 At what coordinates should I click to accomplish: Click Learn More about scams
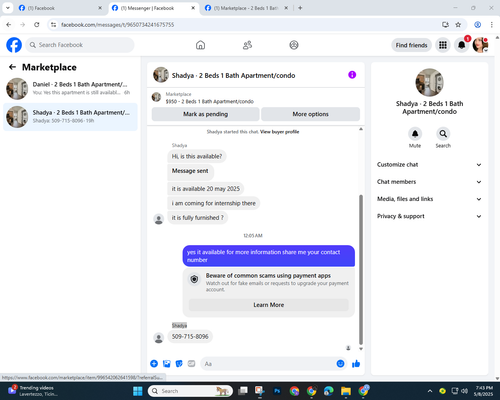click(x=269, y=305)
